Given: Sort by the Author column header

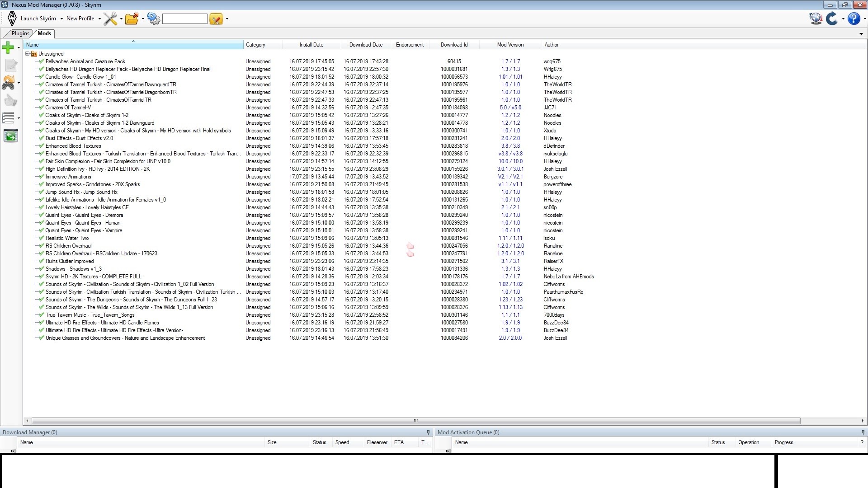Looking at the screenshot, I should [x=552, y=45].
